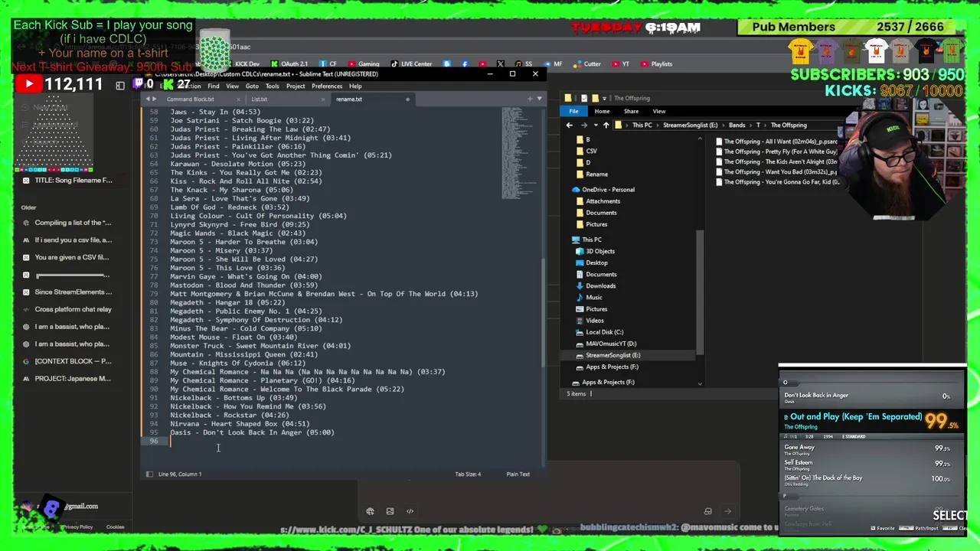The image size is (980, 551).
Task: Open the LIVE Center bookmark
Action: (411, 64)
